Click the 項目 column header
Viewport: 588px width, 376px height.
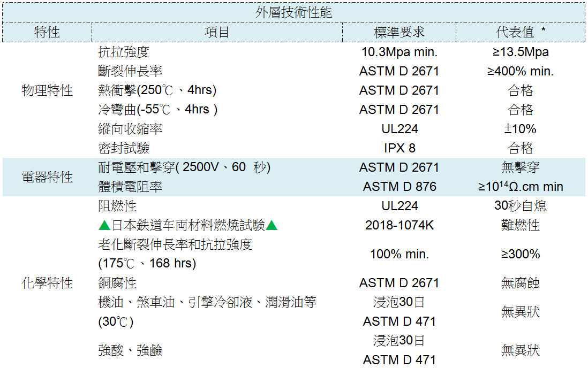(217, 32)
